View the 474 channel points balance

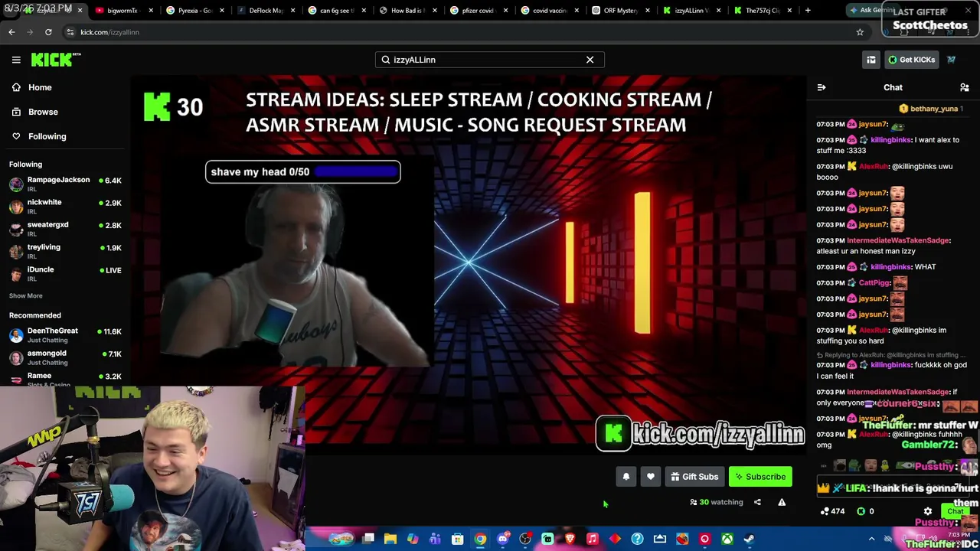point(831,511)
